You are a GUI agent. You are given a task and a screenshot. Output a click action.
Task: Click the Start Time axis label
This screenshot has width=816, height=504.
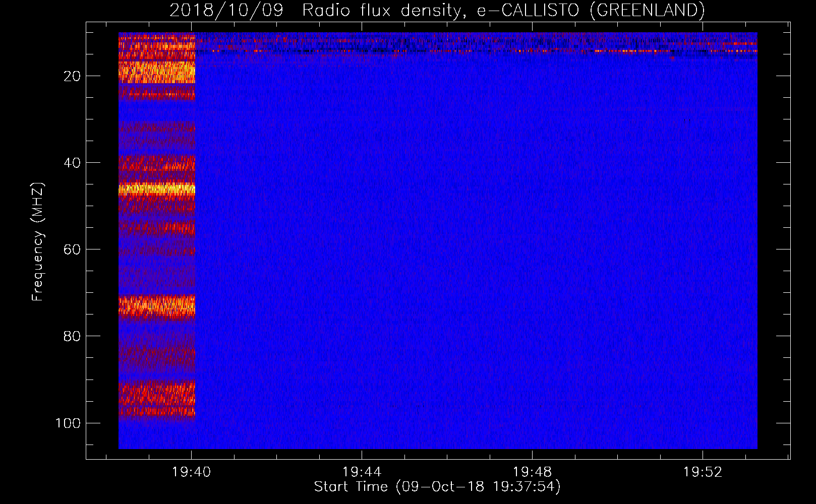coord(437,487)
